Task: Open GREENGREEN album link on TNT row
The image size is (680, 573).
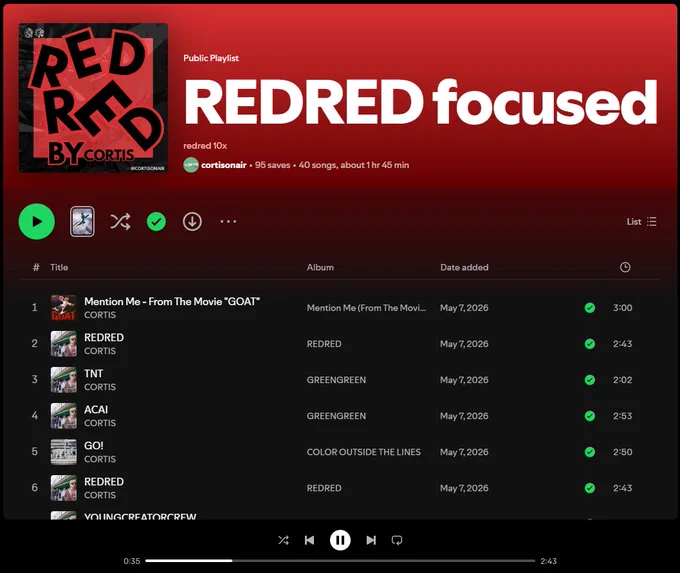Action: click(x=337, y=380)
